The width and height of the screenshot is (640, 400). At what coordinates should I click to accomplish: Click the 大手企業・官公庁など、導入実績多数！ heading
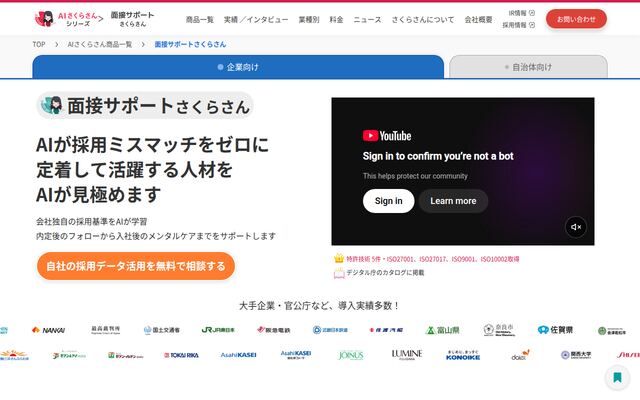pos(319,305)
